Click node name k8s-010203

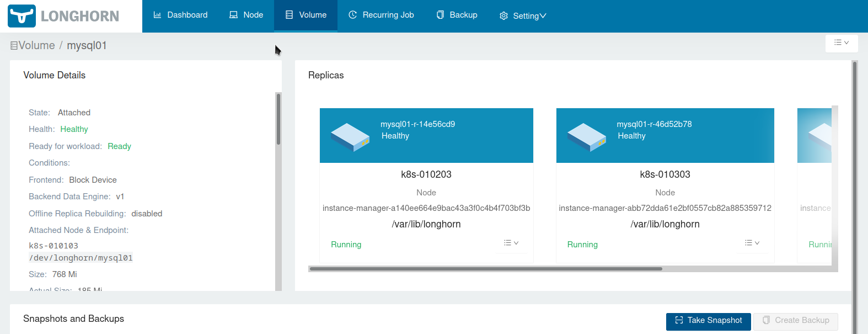click(426, 174)
